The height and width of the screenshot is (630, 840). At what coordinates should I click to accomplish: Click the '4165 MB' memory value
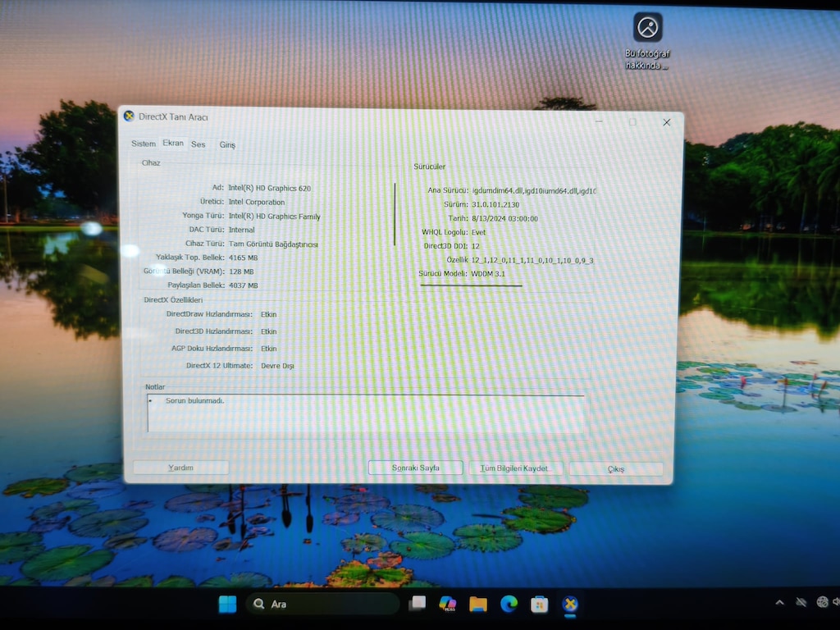pos(243,258)
